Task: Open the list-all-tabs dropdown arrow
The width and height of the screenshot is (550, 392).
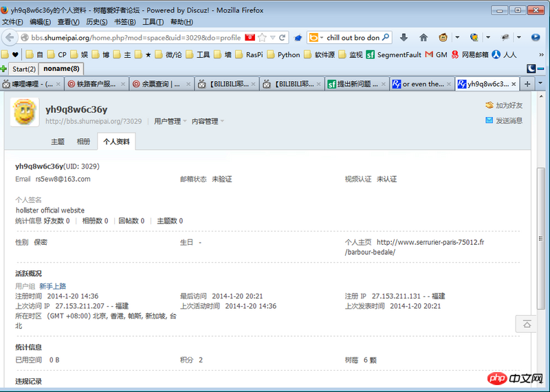Action: click(542, 84)
